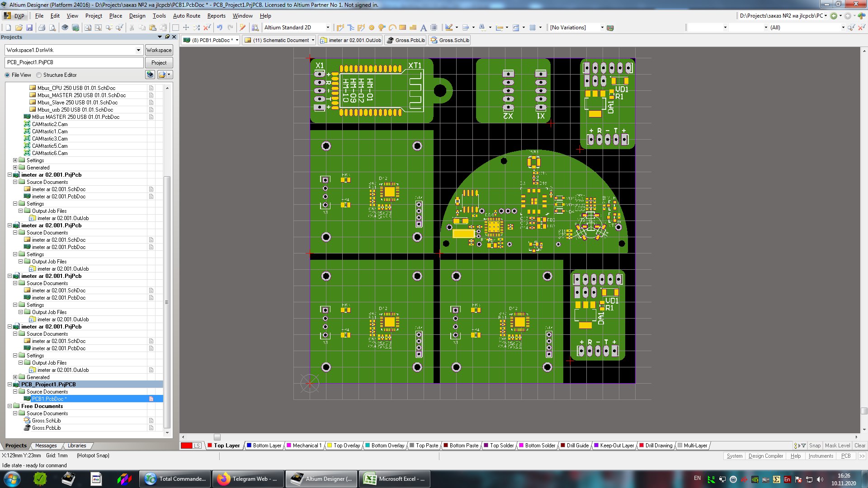This screenshot has width=868, height=488.
Task: Expand the Schematic Document tab dropdown
Action: [x=313, y=40]
